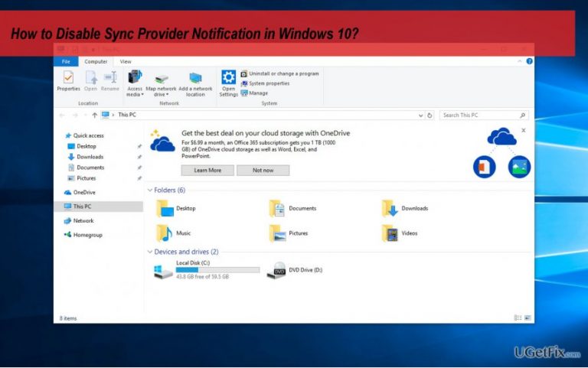This screenshot has height=368, width=588.
Task: Click Manage in the System group
Action: pyautogui.click(x=255, y=93)
